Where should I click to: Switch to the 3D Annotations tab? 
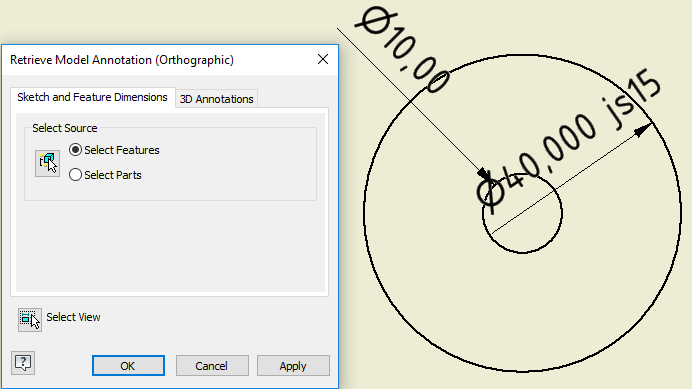(x=216, y=99)
